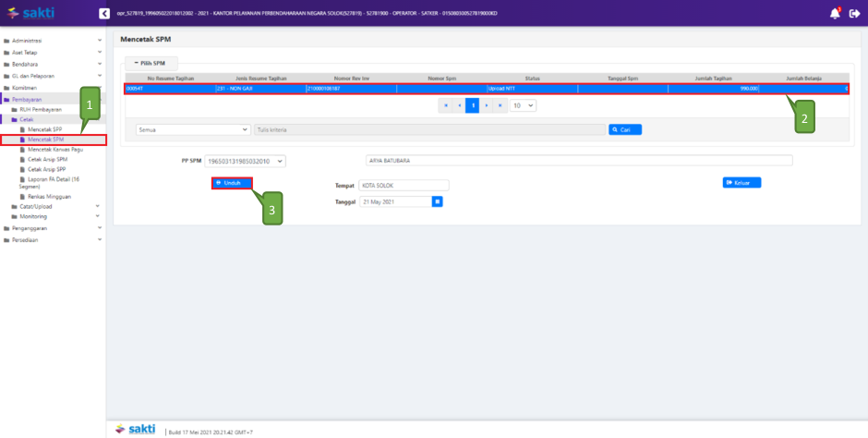Go to the first page of results
Viewport: 868px width, 438px height.
[x=446, y=106]
